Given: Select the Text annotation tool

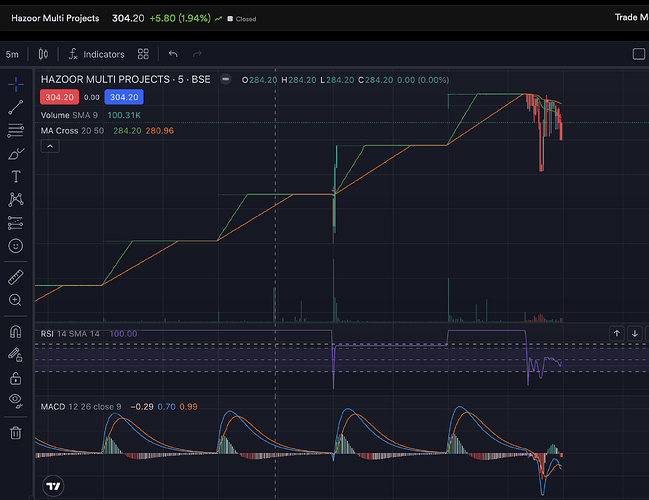Looking at the screenshot, I should click(16, 177).
